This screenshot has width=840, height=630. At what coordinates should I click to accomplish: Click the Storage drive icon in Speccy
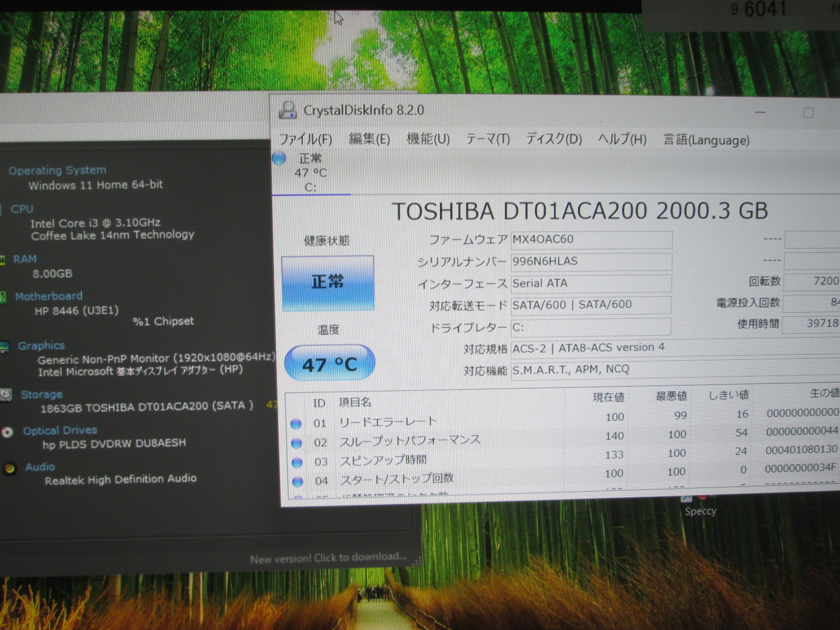point(6,395)
